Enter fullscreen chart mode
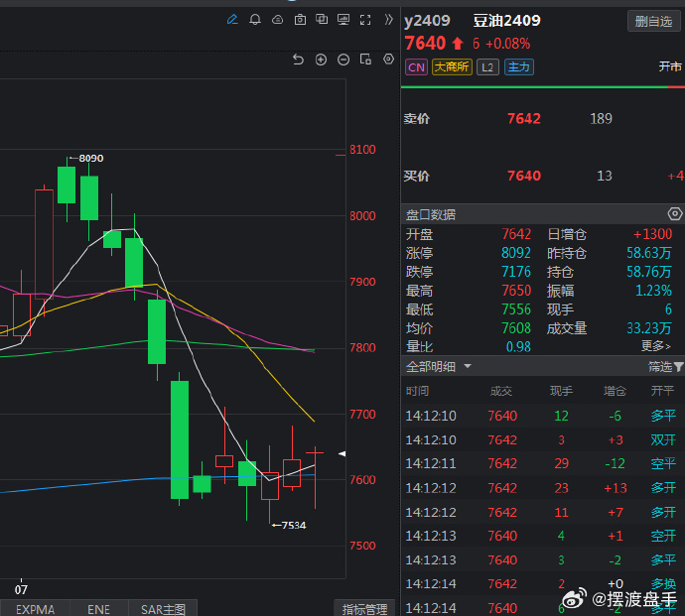685x616 pixels. pyautogui.click(x=365, y=19)
